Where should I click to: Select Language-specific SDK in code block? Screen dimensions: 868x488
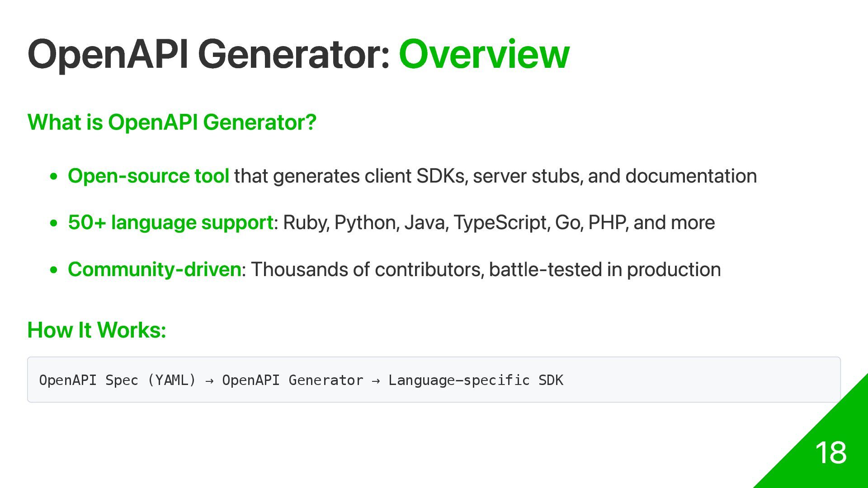(x=476, y=380)
